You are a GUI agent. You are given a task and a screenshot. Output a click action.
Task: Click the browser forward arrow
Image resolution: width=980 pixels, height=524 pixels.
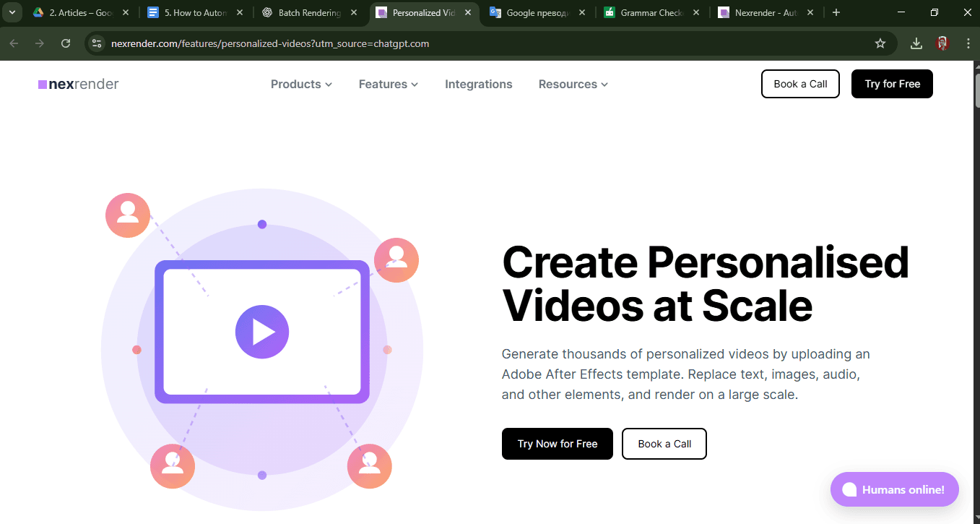click(40, 43)
